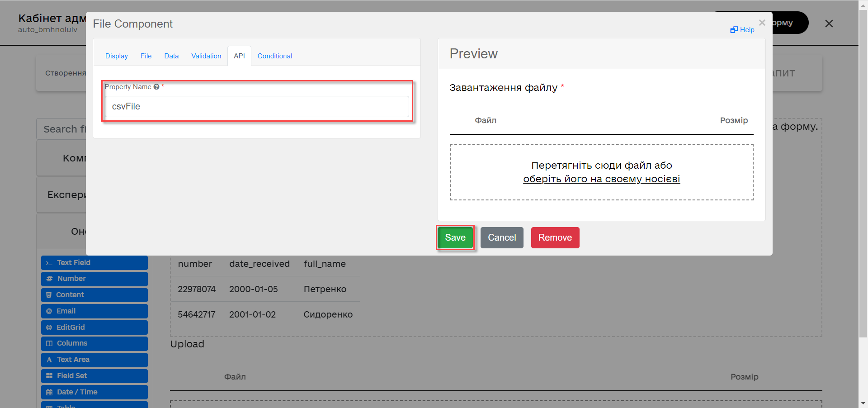Image resolution: width=868 pixels, height=408 pixels.
Task: Add the Email component
Action: pyautogui.click(x=94, y=311)
